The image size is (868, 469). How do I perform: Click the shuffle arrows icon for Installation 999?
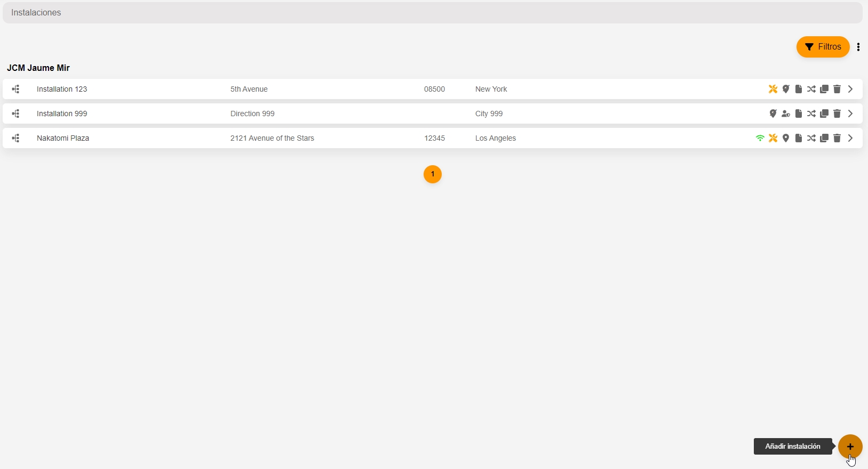[811, 114]
